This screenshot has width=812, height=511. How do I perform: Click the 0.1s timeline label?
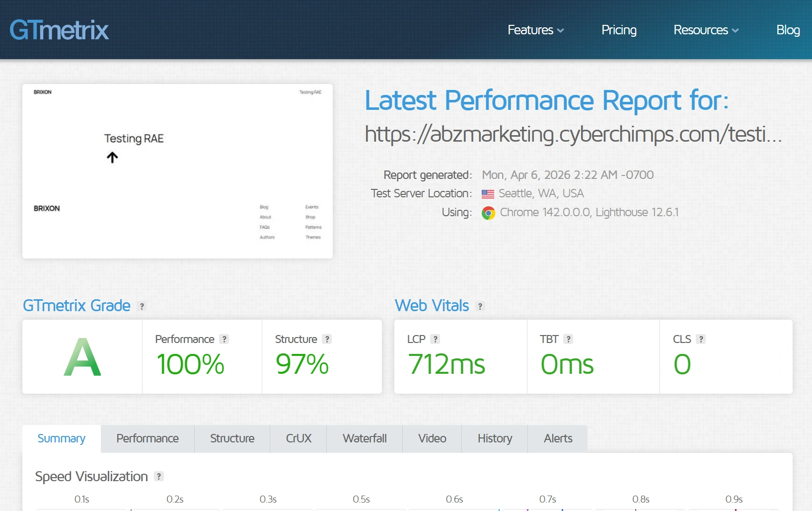[82, 499]
